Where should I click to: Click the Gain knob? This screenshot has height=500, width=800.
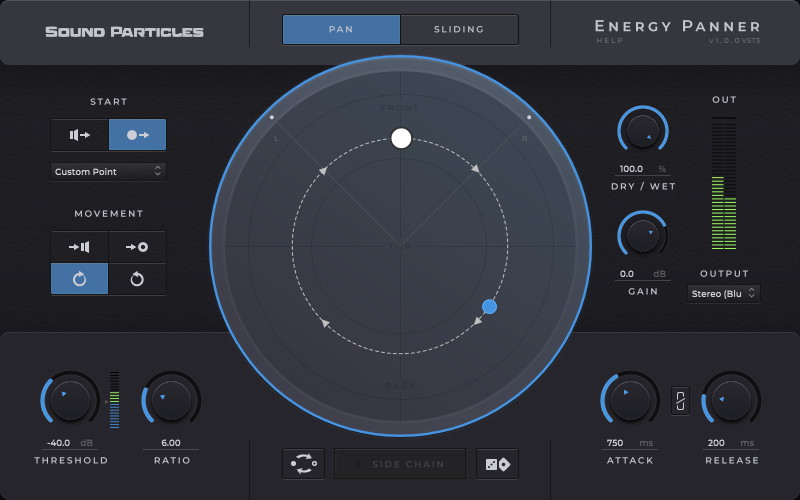643,236
